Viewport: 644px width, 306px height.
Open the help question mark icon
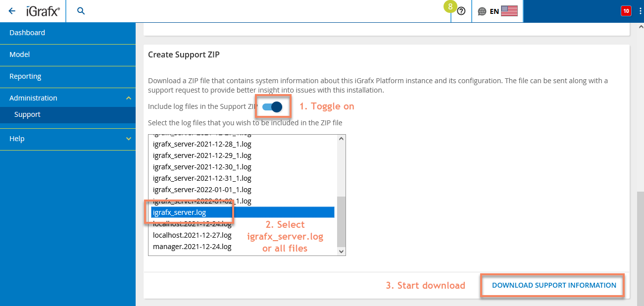coord(461,11)
